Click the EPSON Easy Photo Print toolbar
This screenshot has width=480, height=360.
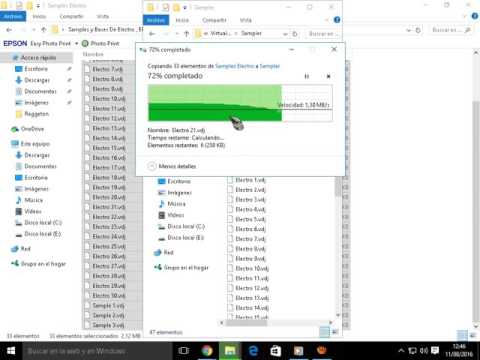[37, 43]
